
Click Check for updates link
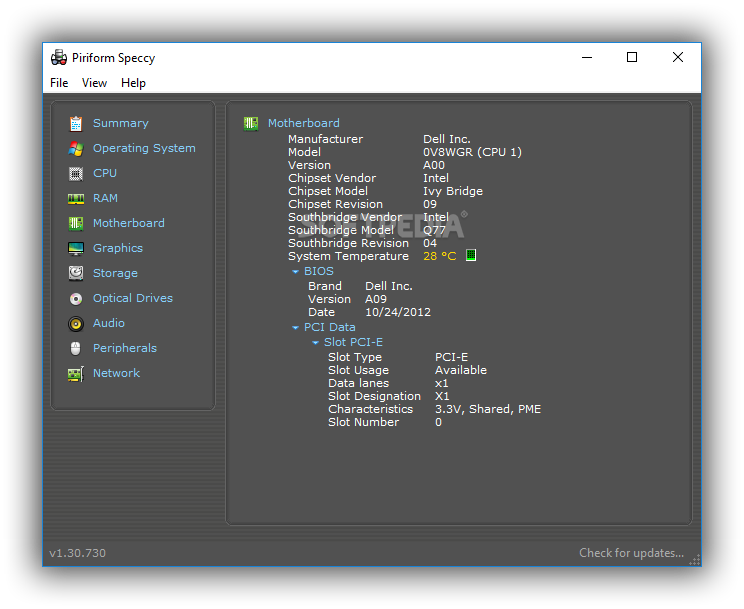tap(632, 553)
